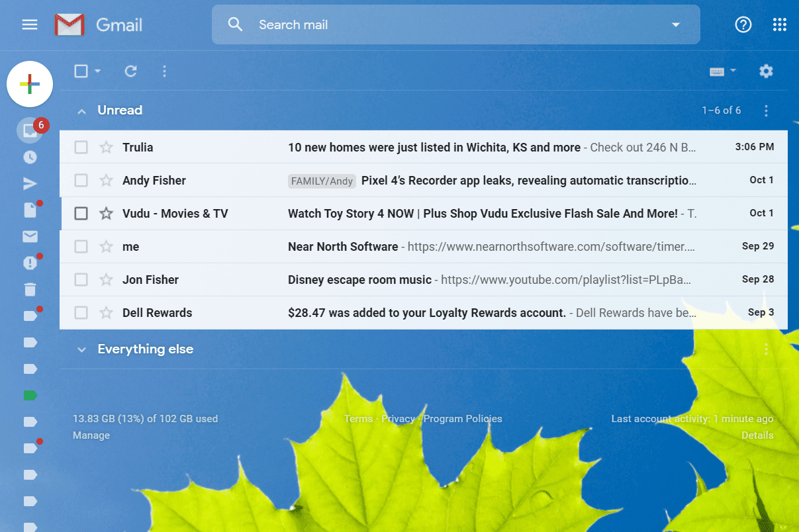The image size is (799, 532).
Task: Select the Dell Rewards email checkbox
Action: 81,313
